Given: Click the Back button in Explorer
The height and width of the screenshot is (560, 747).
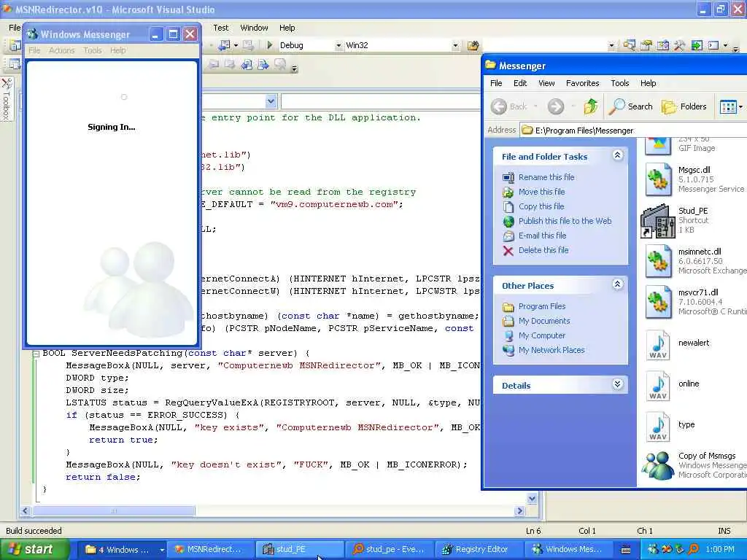Looking at the screenshot, I should point(508,106).
